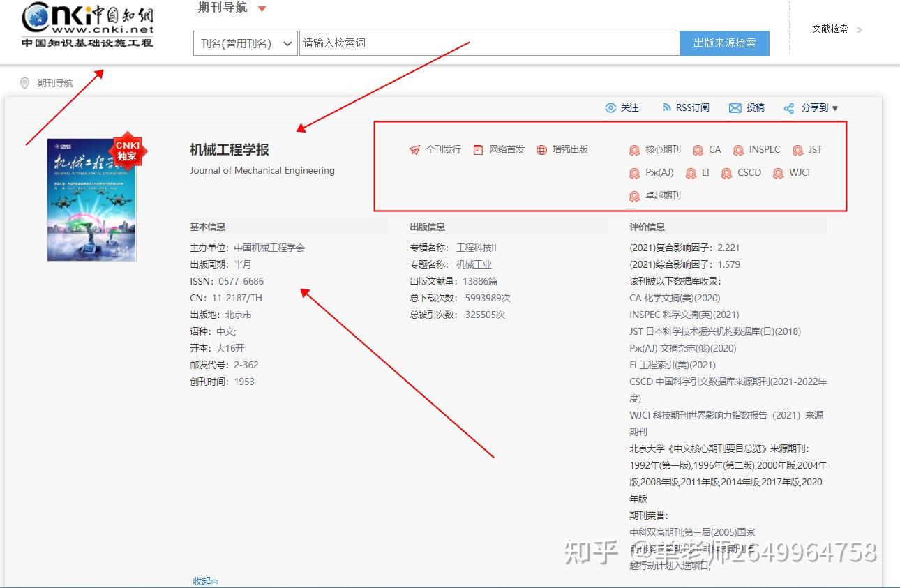Click the 出版文献量 13886篇 line
This screenshot has width=900, height=588.
[x=453, y=281]
